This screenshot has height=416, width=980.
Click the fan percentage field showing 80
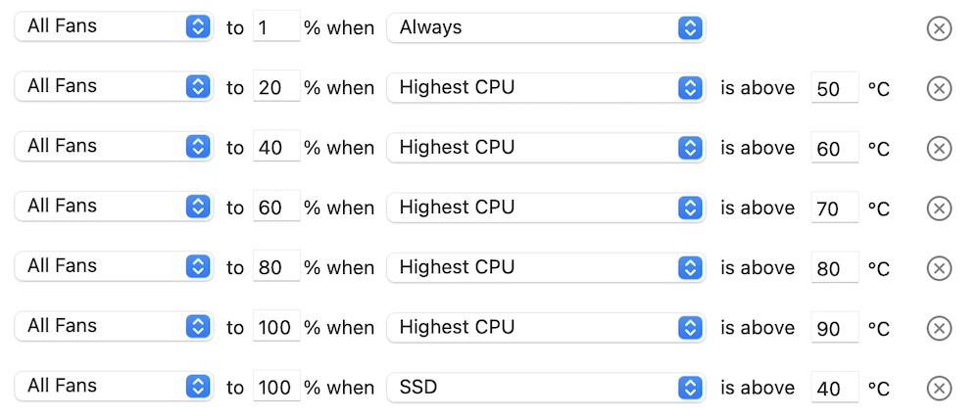point(275,268)
